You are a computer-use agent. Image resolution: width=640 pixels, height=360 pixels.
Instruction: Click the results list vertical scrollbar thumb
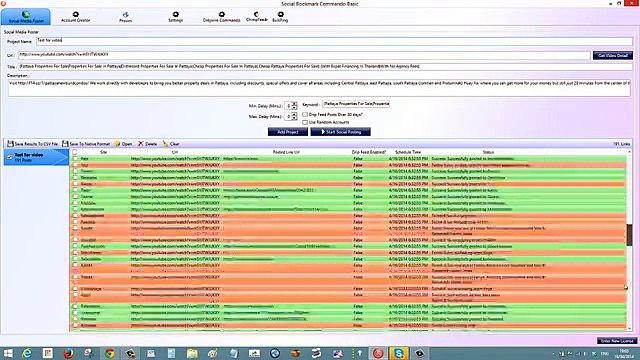[629, 235]
